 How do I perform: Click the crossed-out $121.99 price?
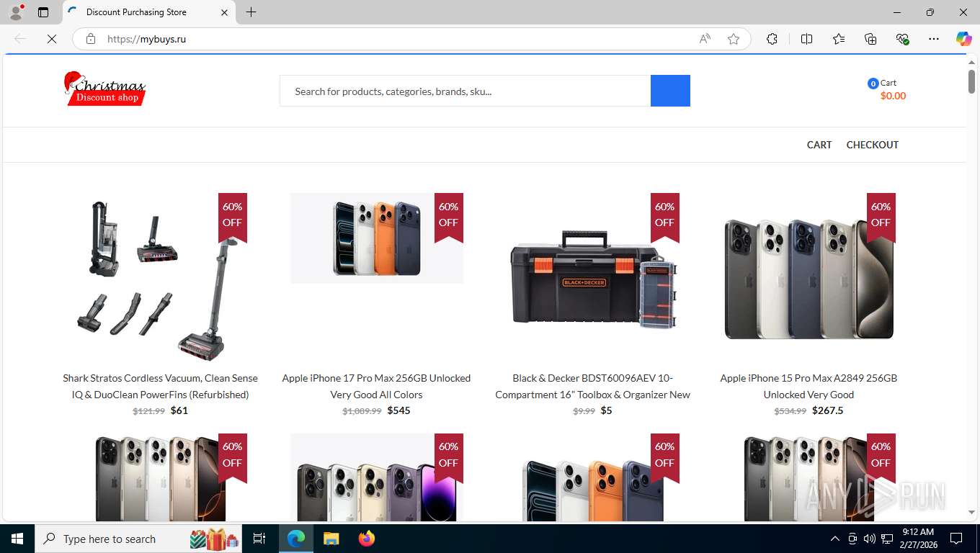click(x=148, y=411)
